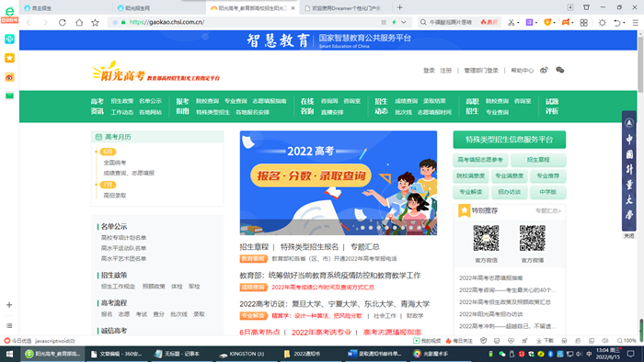Expand the undo close-tab dropdown arrow

click(624, 23)
